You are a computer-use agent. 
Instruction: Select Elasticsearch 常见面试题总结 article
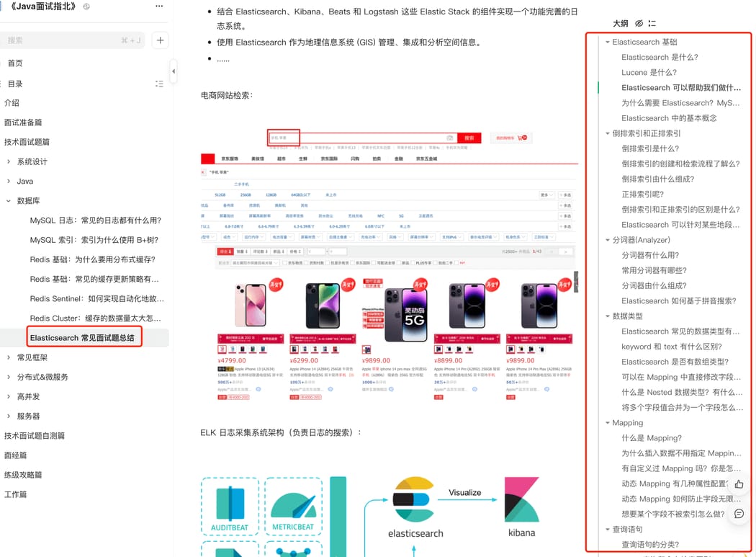(x=82, y=338)
